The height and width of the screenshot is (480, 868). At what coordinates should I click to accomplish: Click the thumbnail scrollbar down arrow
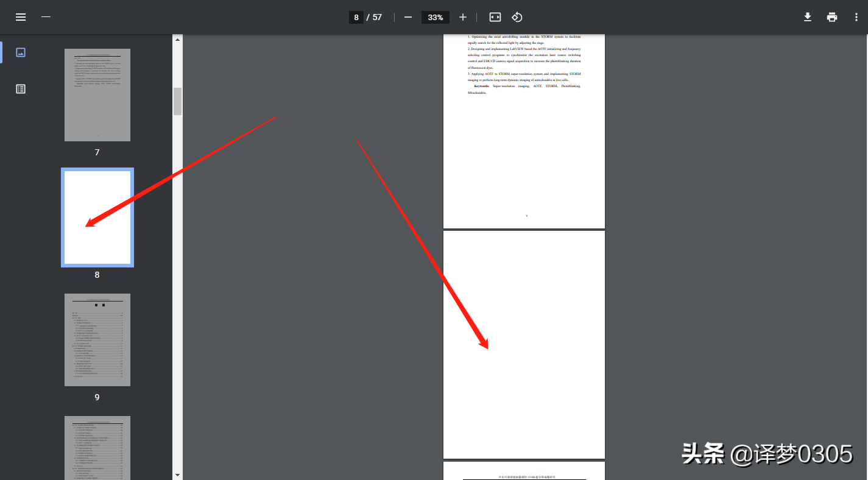point(178,475)
